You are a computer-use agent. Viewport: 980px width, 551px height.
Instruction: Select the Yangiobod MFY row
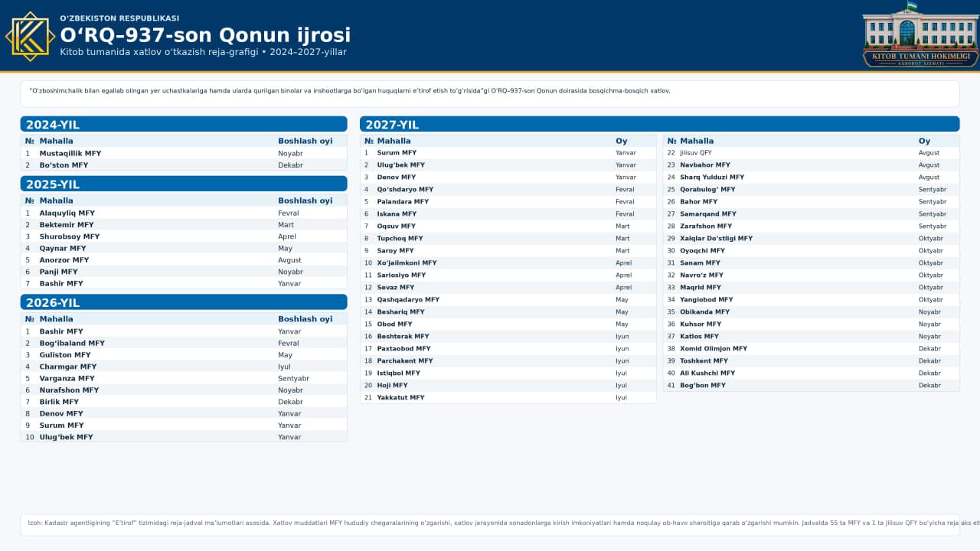(x=811, y=300)
